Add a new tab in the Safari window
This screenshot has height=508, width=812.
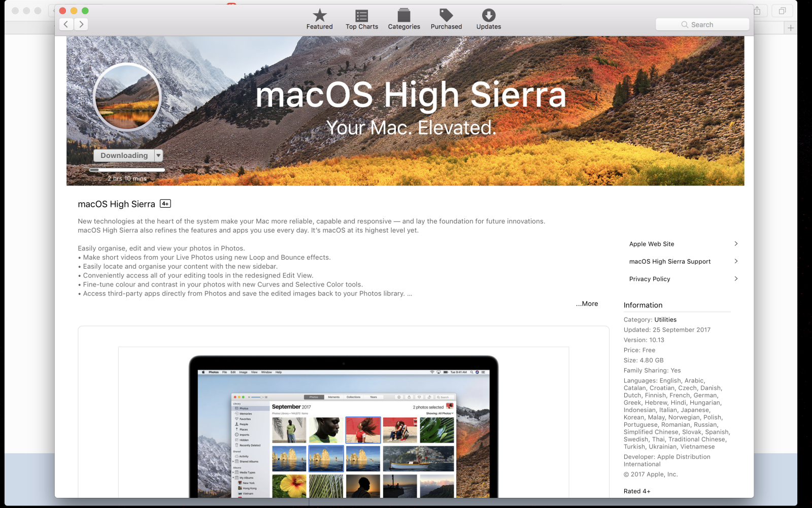pos(790,28)
